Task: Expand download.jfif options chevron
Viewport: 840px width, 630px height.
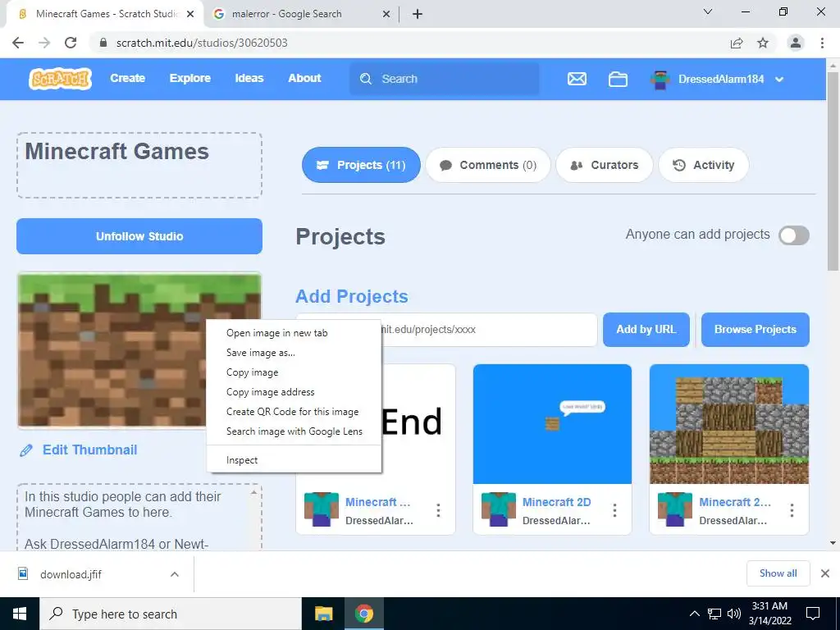Action: [174, 573]
